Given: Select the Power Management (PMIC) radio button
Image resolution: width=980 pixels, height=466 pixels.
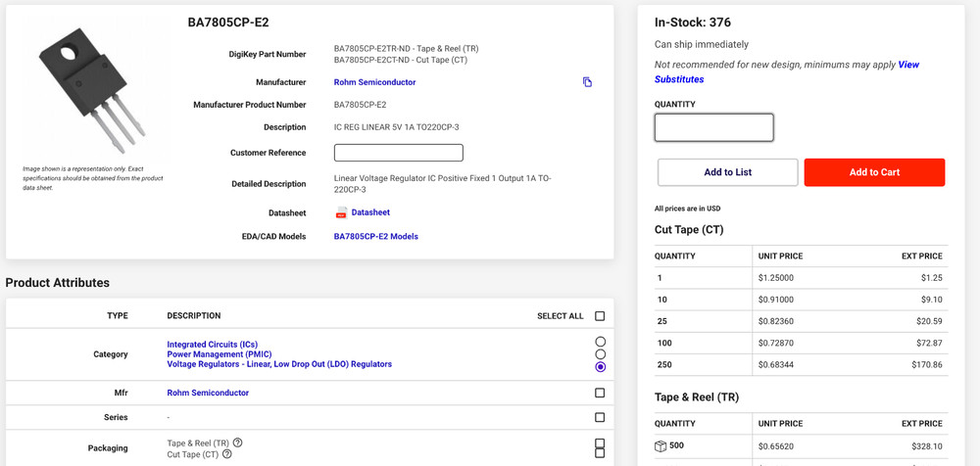Looking at the screenshot, I should [601, 354].
